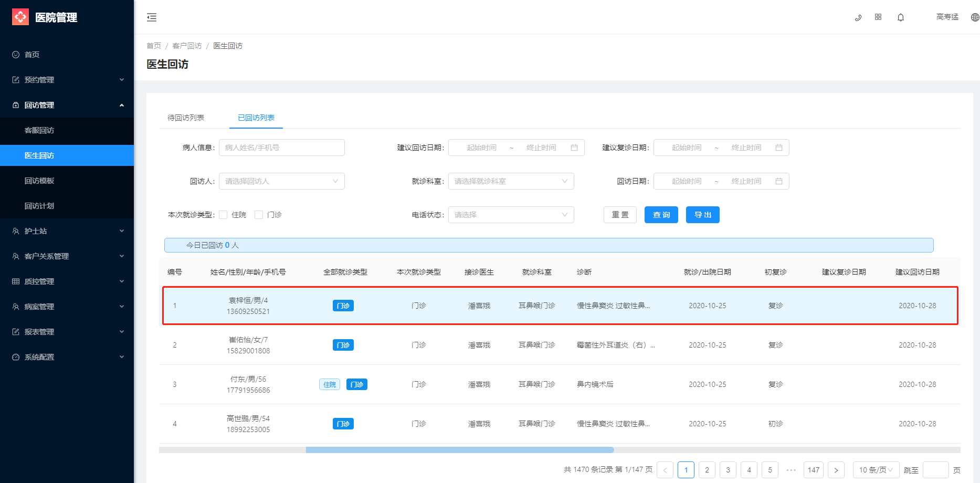The image size is (980, 483).
Task: Click the 质控管理 table icon
Action: [x=16, y=281]
